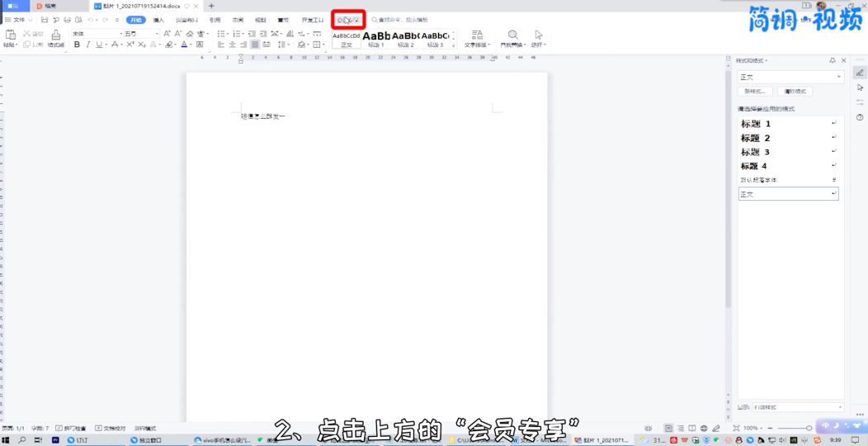Click the 新样式 (New Style) button
This screenshot has width=868, height=446.
(755, 92)
